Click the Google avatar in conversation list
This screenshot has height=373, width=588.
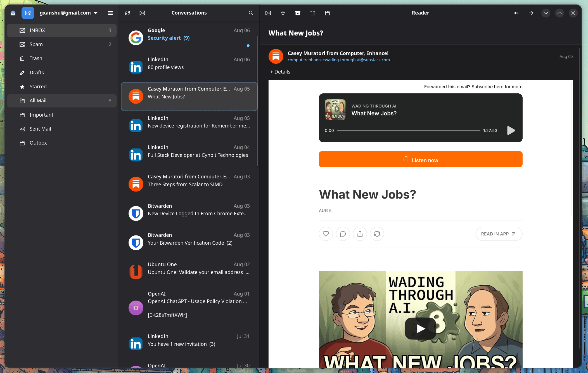click(x=136, y=38)
